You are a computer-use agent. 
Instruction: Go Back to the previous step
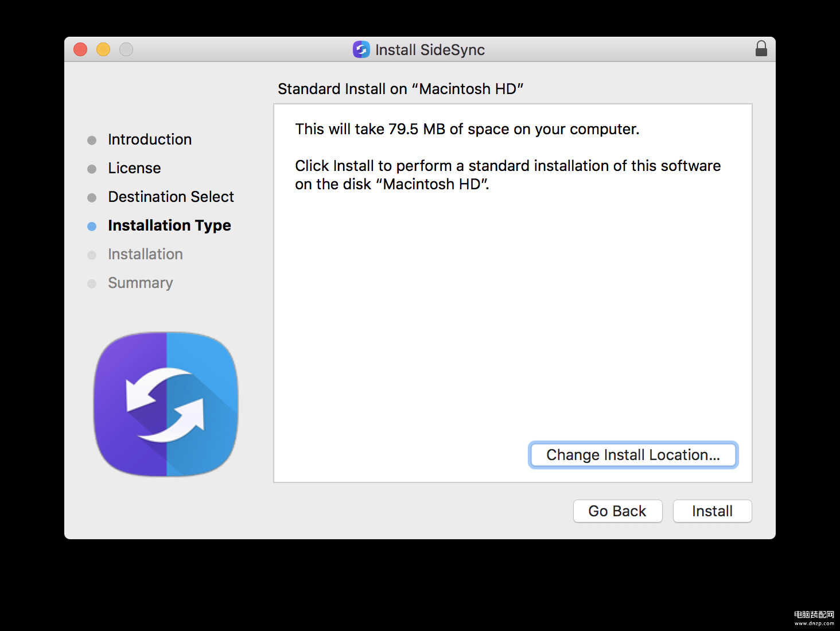point(617,511)
